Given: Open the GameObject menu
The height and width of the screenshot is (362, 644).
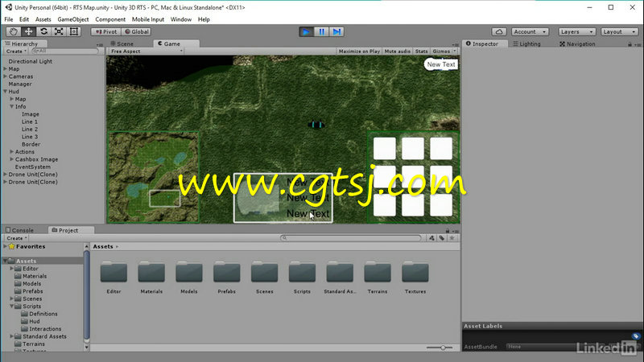Looking at the screenshot, I should tap(73, 19).
